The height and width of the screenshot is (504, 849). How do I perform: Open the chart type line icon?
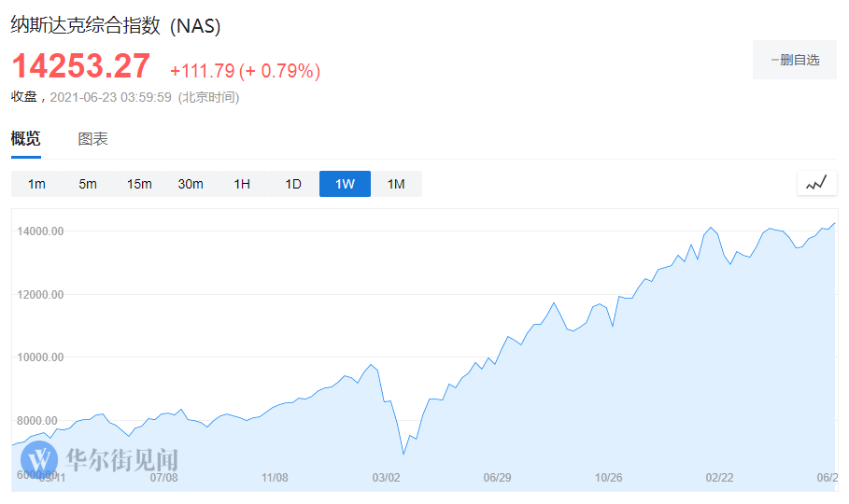pos(816,183)
